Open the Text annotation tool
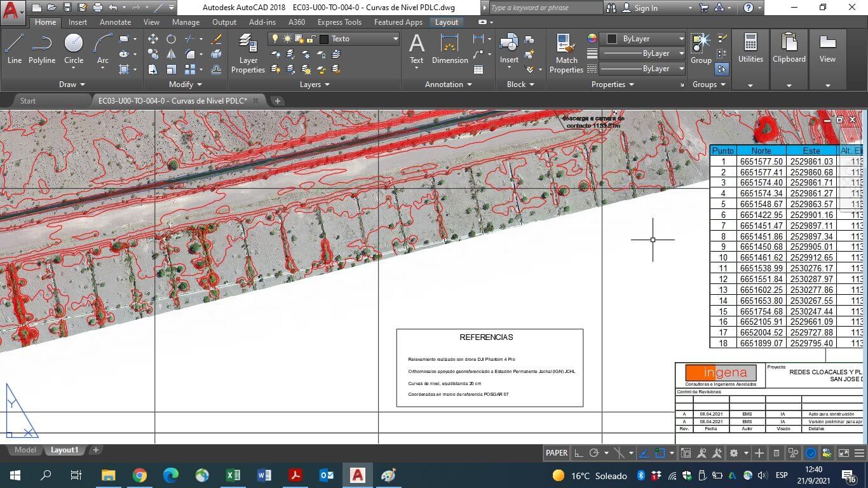 (416, 49)
